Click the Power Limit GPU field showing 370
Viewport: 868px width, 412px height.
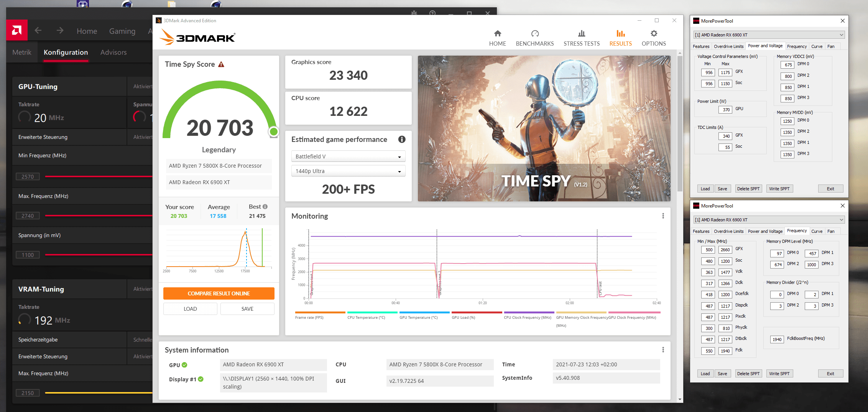point(726,110)
